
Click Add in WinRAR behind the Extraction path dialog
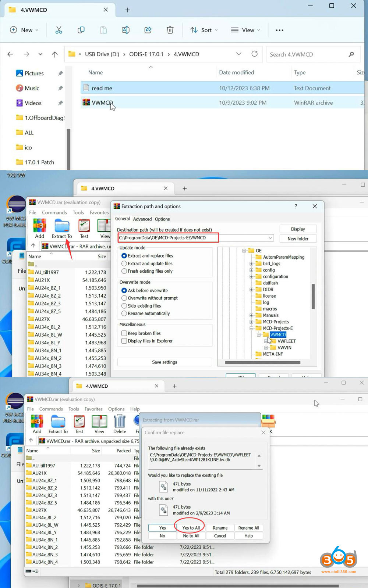40,229
